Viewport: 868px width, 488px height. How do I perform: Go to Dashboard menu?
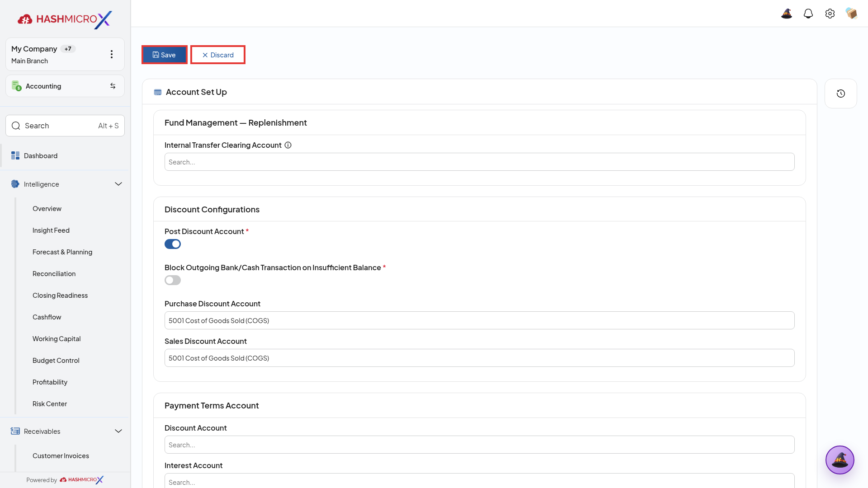(65, 155)
